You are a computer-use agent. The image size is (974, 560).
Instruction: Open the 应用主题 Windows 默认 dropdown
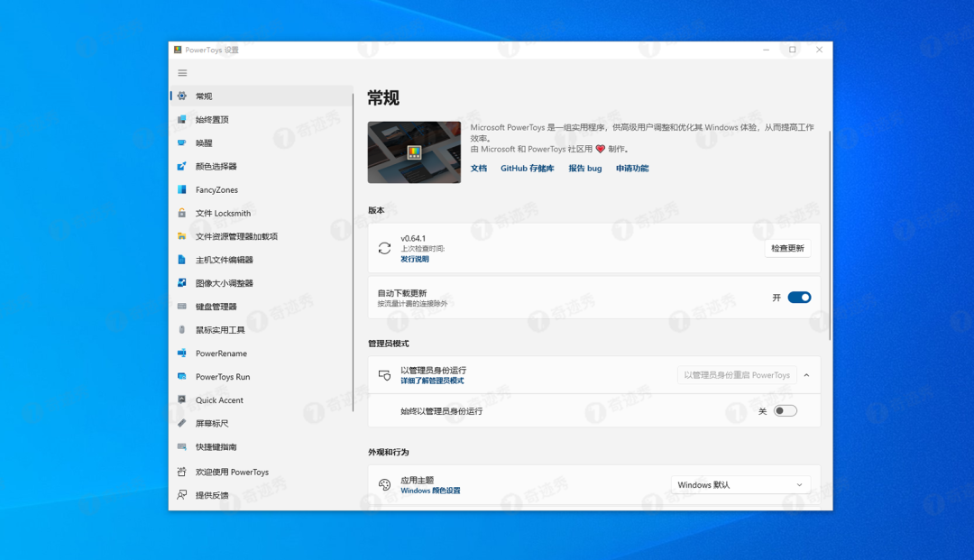point(740,485)
